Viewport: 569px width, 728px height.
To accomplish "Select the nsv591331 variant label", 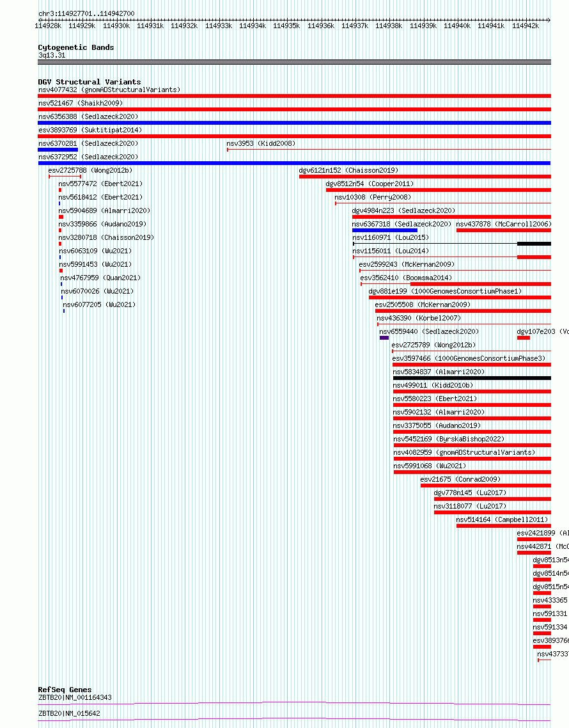I will coord(550,615).
